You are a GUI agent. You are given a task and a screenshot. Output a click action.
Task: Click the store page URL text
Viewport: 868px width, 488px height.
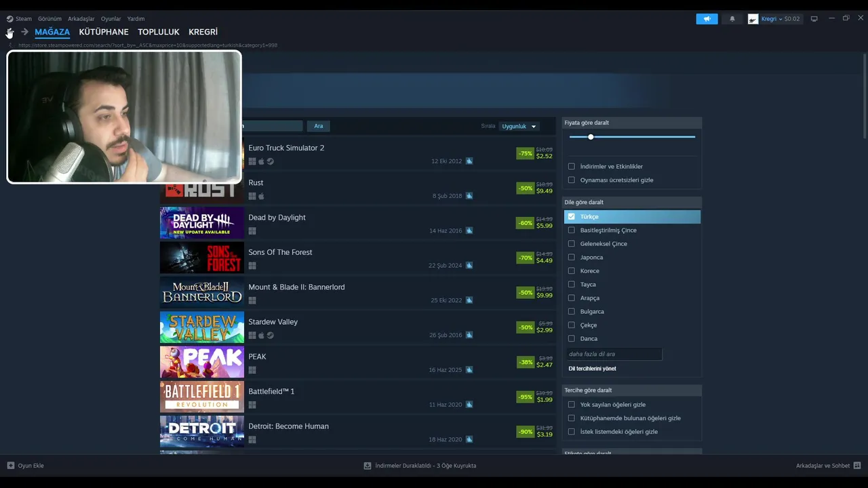[148, 45]
